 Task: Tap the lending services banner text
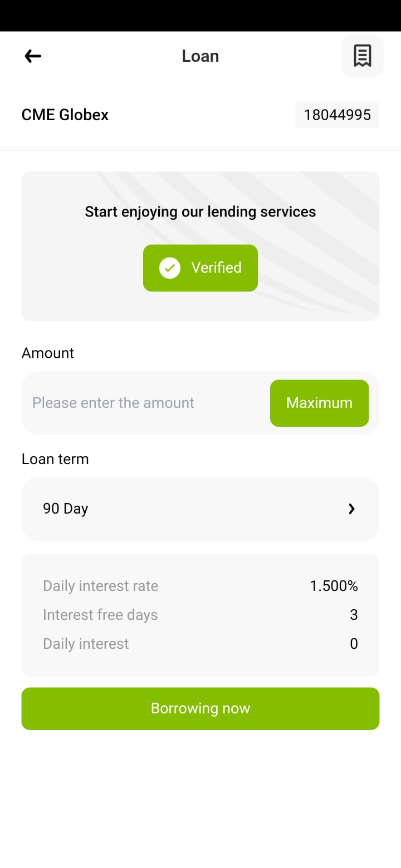coord(200,211)
